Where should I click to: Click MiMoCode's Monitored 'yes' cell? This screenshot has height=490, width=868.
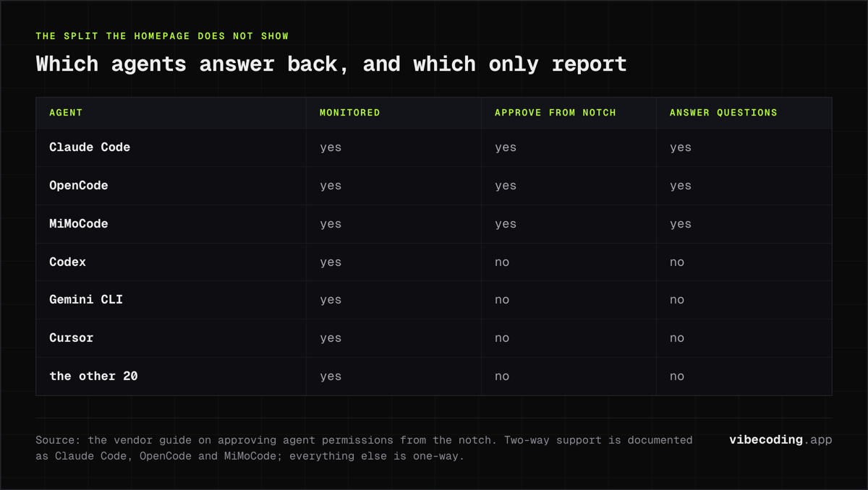331,225
